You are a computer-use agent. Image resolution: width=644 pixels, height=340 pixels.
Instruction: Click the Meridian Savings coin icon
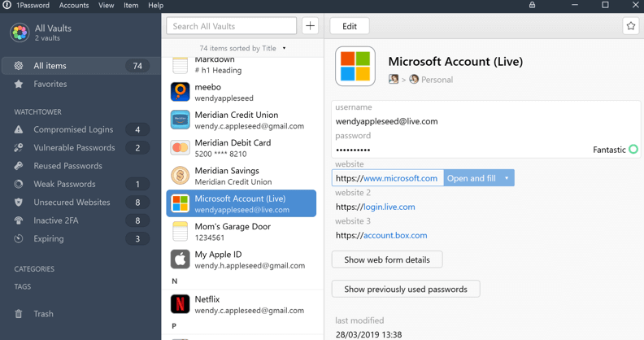(x=181, y=176)
